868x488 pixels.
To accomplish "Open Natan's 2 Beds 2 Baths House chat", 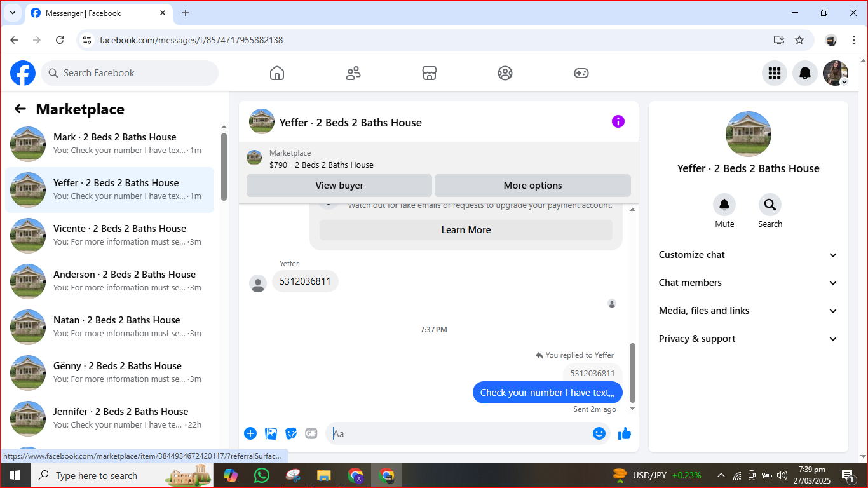I will tap(109, 327).
